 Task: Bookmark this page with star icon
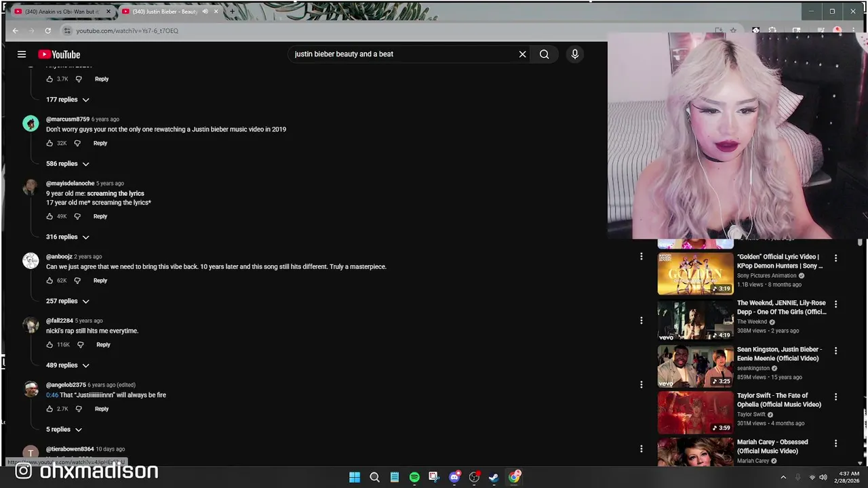click(x=733, y=30)
